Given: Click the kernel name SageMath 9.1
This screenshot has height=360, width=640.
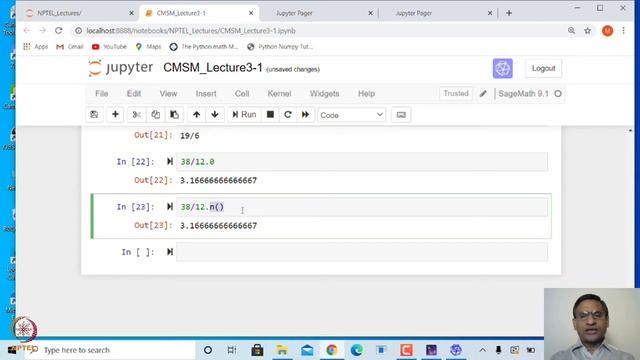Looking at the screenshot, I should (x=524, y=93).
